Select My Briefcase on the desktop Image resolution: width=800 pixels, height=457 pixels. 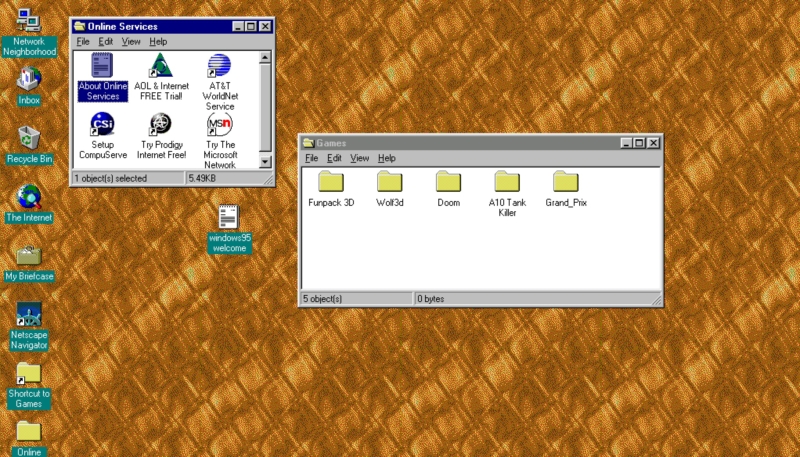29,255
